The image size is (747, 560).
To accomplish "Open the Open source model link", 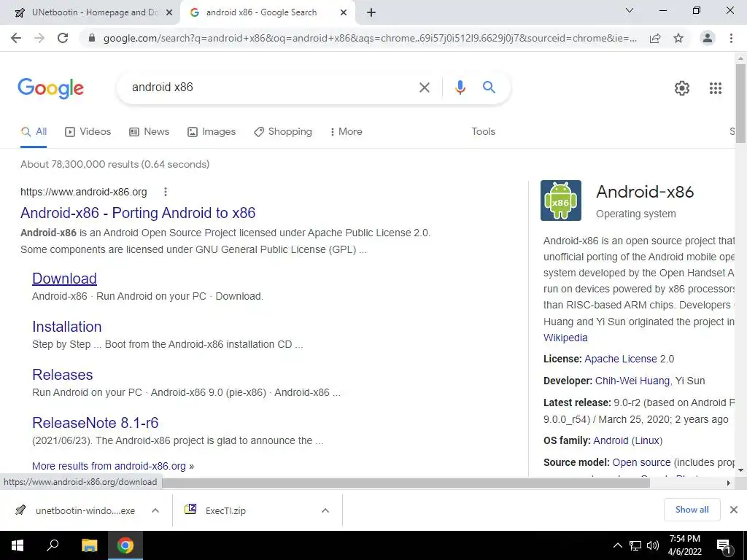I will [641, 462].
